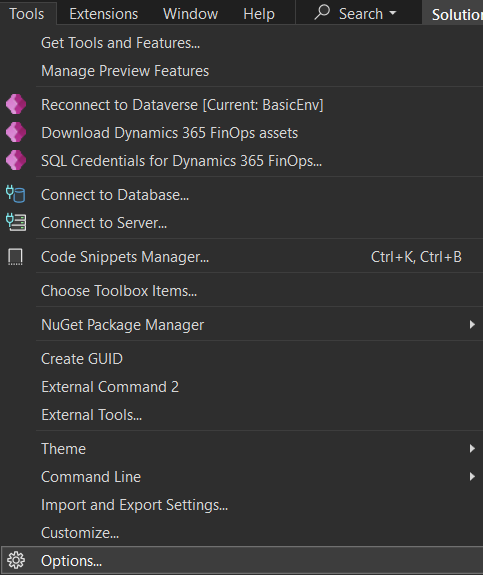Expand the NuGet Package Manager submenu arrow
Image resolution: width=483 pixels, height=575 pixels.
click(x=472, y=325)
